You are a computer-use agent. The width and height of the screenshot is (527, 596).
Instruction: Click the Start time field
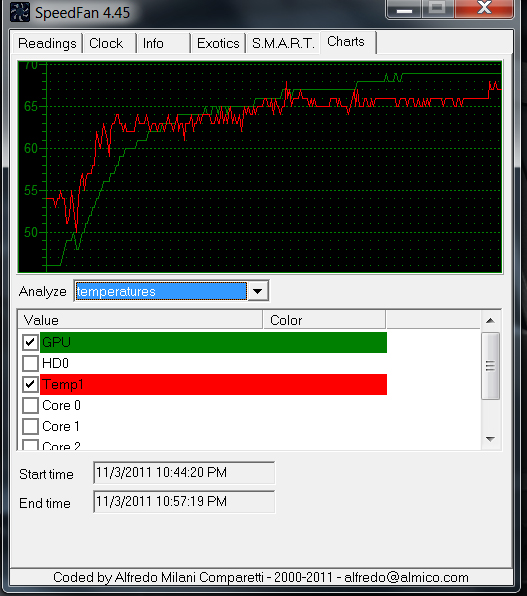point(184,472)
